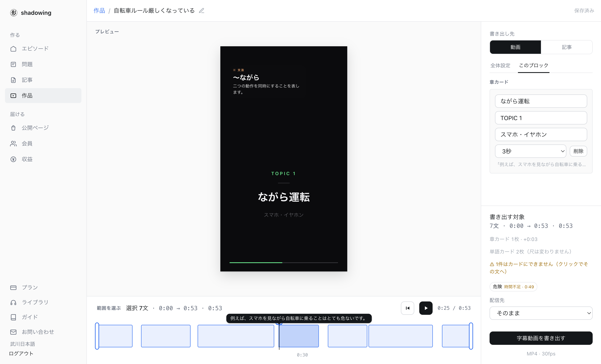Open the 問題 menu label

click(x=27, y=64)
